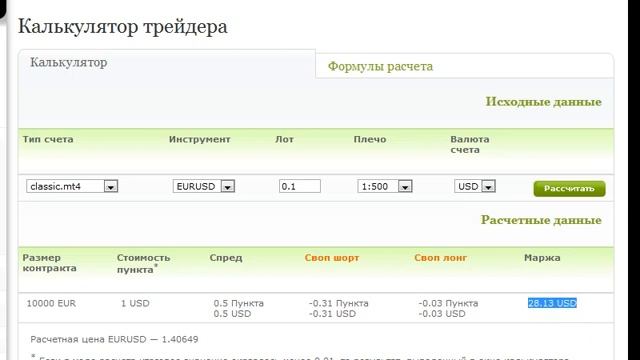Screen dimensions: 640x360
Task: Click the 0.5 USD spread value
Action: coord(232,314)
